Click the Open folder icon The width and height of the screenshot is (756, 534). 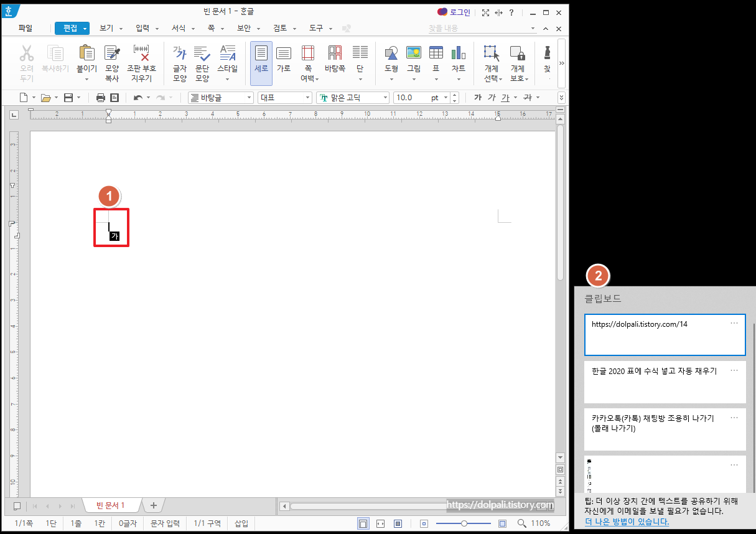(45, 98)
